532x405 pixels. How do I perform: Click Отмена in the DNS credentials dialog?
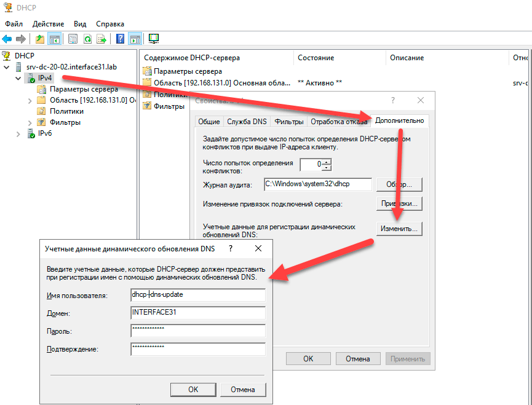point(243,390)
